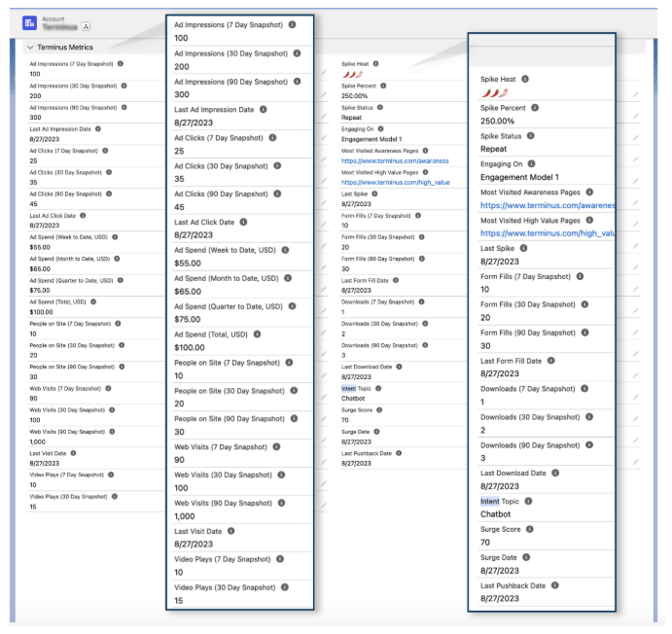
Task: Click info icon beside small Intent Topic label
Action: (x=378, y=388)
